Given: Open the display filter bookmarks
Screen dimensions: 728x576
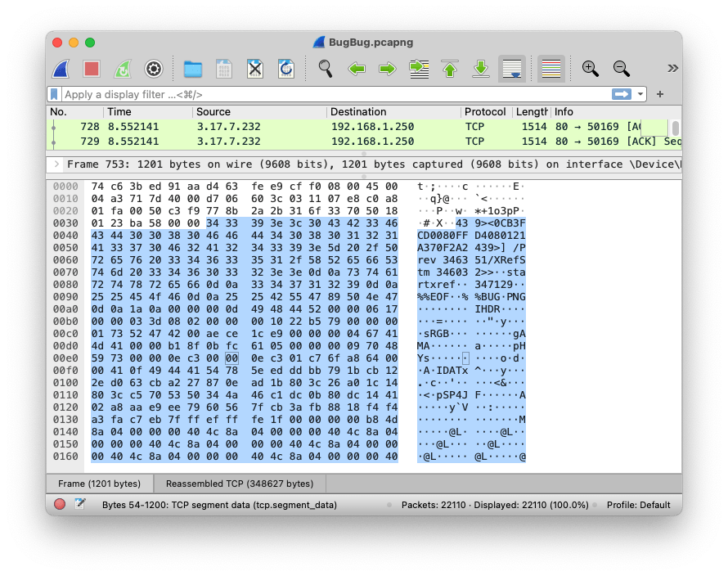Looking at the screenshot, I should (x=54, y=94).
